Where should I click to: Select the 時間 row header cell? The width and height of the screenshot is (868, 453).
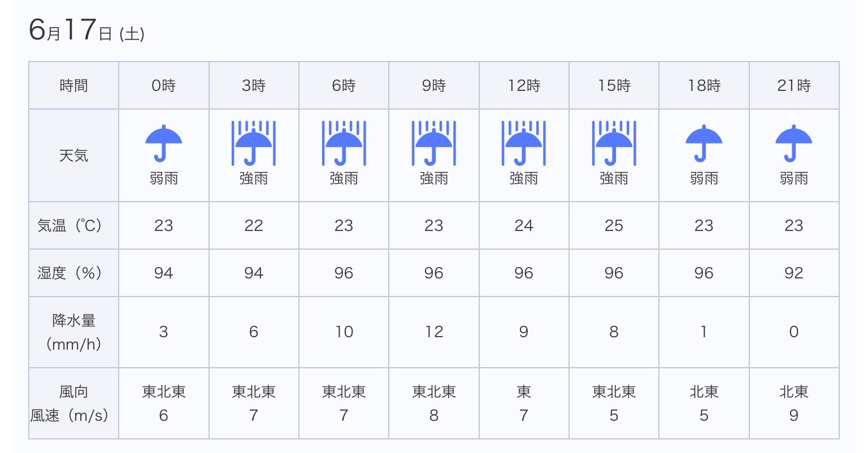coord(73,86)
